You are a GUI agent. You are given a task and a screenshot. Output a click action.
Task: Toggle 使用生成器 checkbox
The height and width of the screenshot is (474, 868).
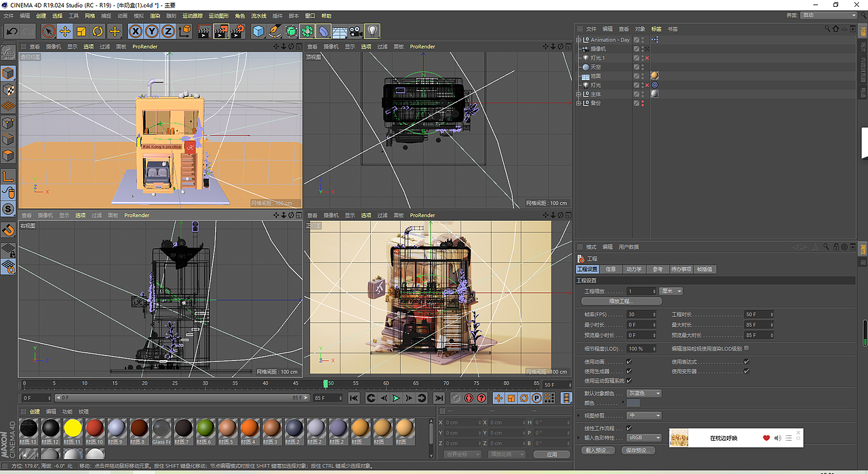point(629,372)
